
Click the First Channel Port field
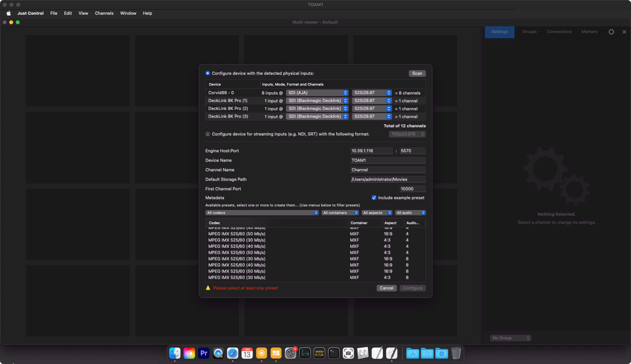click(413, 189)
